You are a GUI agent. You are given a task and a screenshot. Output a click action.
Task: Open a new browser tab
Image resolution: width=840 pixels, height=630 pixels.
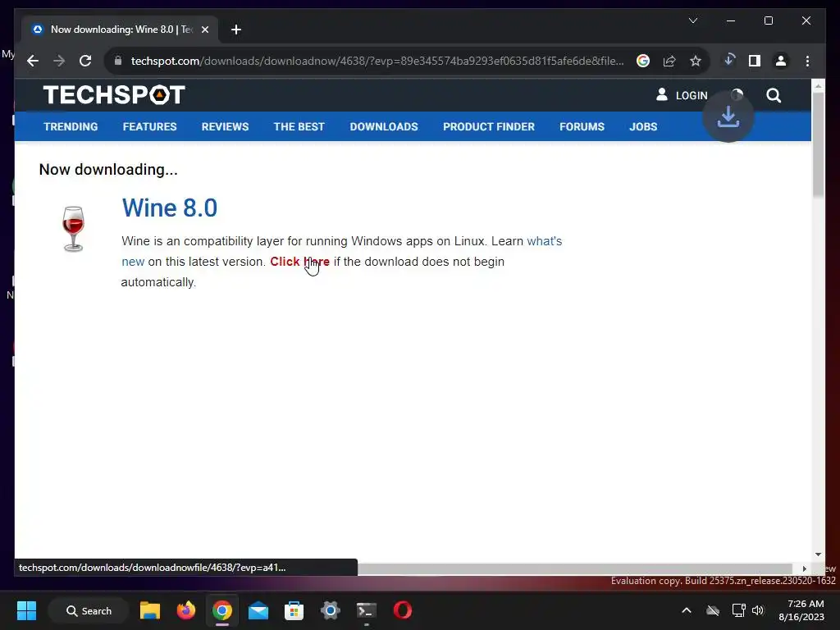236,30
